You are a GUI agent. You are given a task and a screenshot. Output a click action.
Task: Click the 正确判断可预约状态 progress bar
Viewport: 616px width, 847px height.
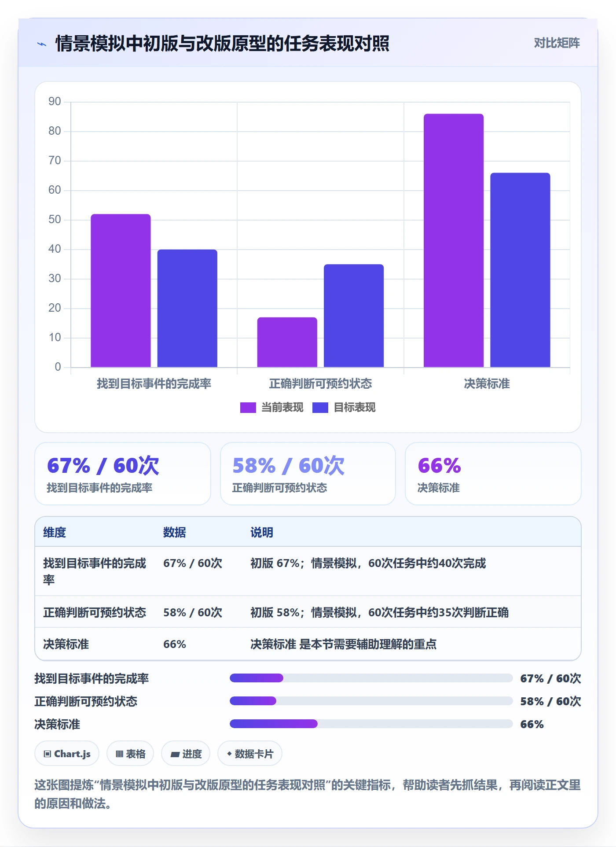(371, 701)
